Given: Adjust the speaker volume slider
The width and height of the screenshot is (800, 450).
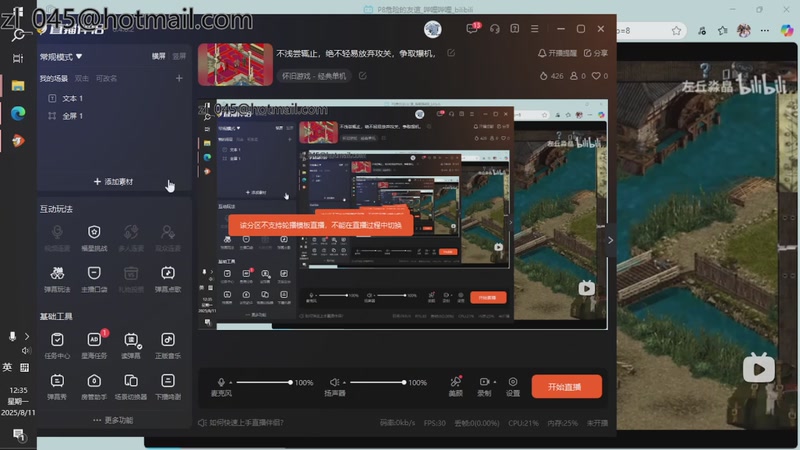Looking at the screenshot, I should [x=378, y=382].
